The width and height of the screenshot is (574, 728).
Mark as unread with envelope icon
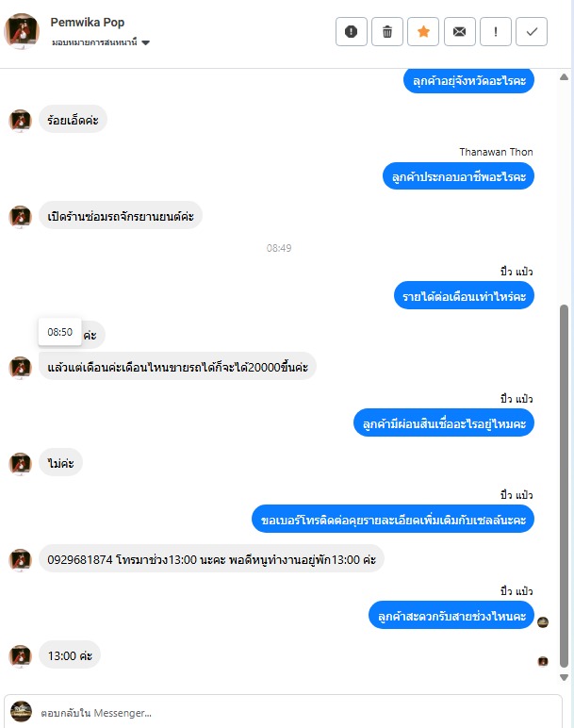coord(459,31)
